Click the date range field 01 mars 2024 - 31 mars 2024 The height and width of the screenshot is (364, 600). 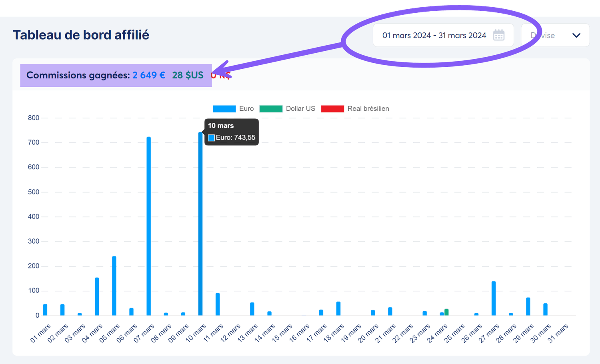443,35
